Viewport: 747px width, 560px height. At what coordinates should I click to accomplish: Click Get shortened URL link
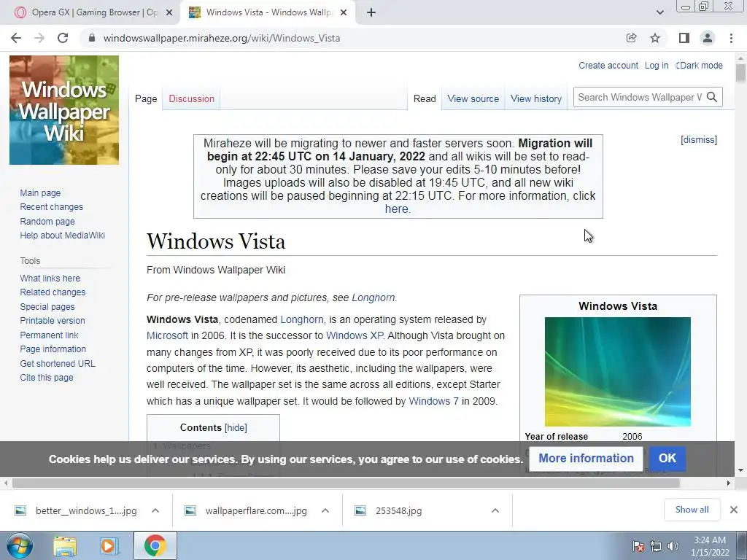58,363
